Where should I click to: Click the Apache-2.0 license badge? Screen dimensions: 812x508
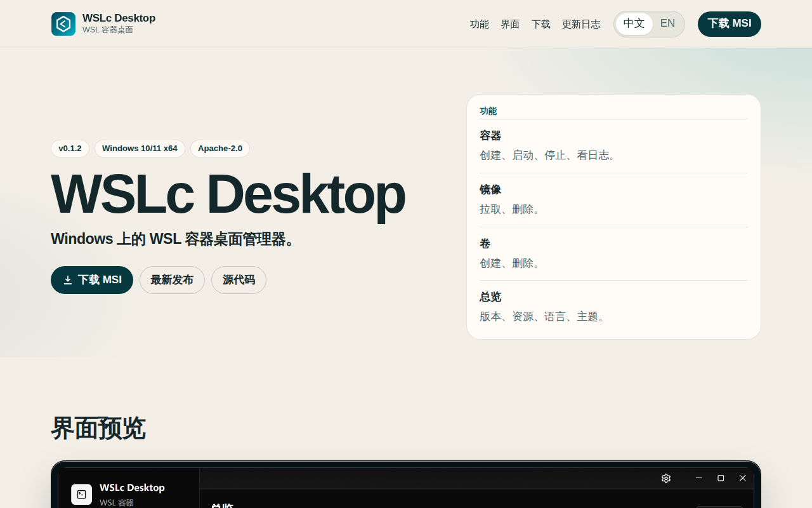pos(220,149)
